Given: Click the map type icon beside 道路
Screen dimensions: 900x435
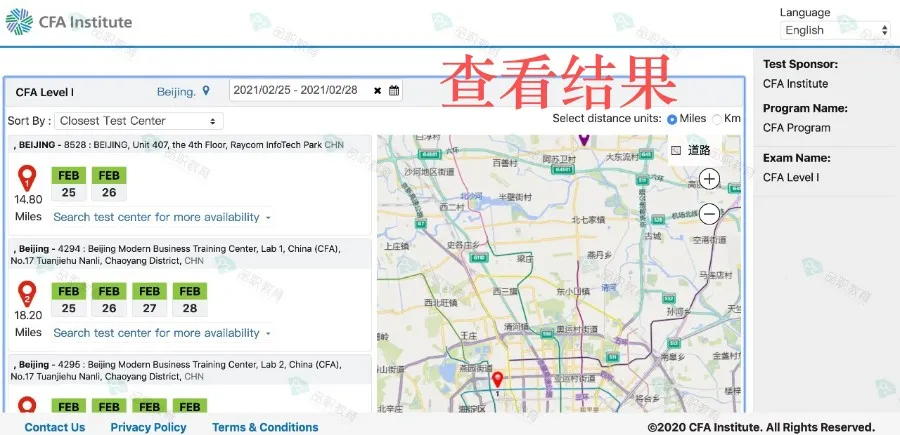Looking at the screenshot, I should pos(676,150).
